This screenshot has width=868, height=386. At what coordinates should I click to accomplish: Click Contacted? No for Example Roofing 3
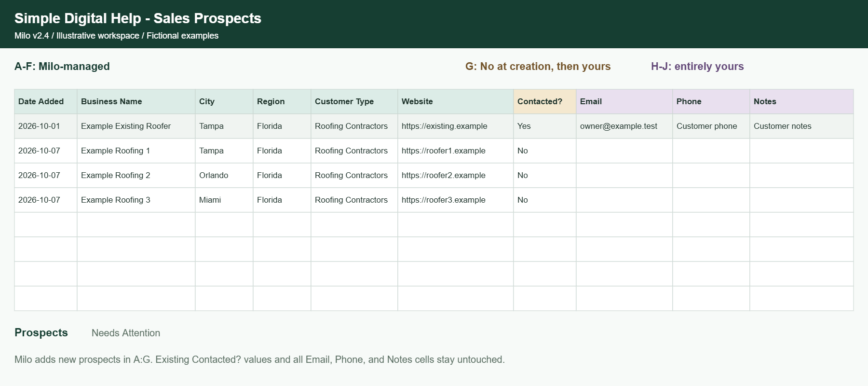click(x=545, y=200)
